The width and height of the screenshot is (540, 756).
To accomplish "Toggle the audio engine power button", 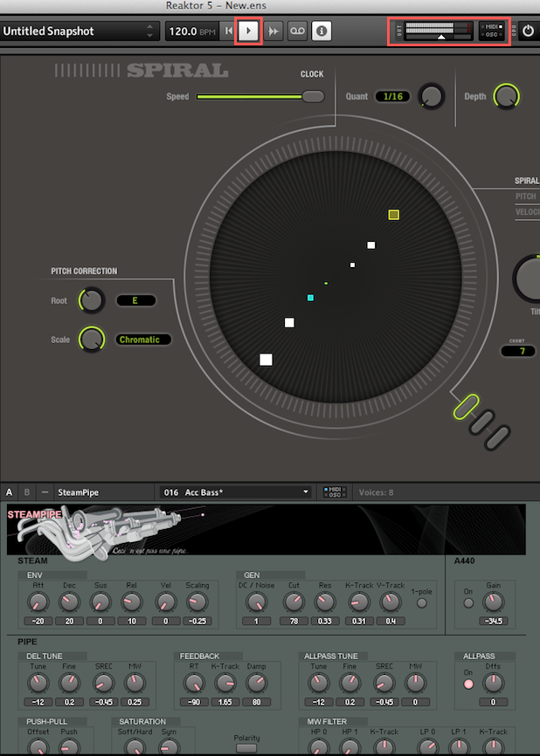I will pyautogui.click(x=528, y=31).
